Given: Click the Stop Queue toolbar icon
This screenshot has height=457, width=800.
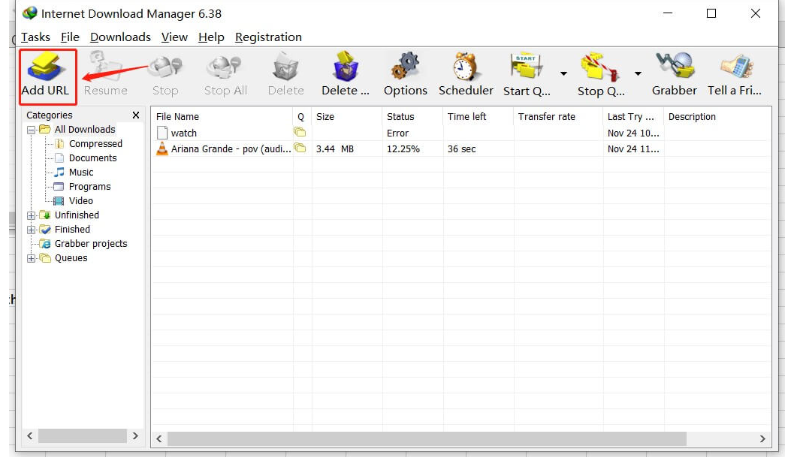Looking at the screenshot, I should [600, 67].
